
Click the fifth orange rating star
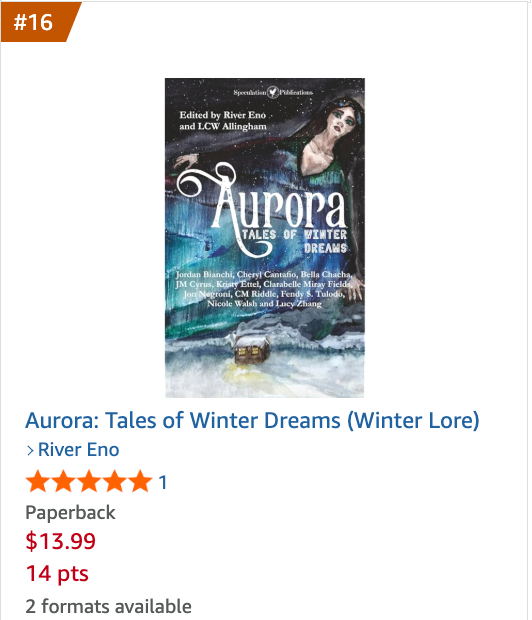140,481
